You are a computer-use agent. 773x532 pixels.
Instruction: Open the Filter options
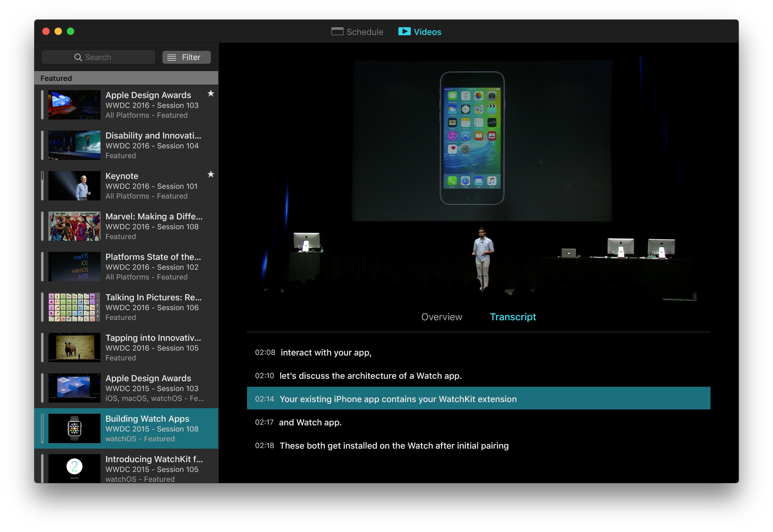[191, 57]
